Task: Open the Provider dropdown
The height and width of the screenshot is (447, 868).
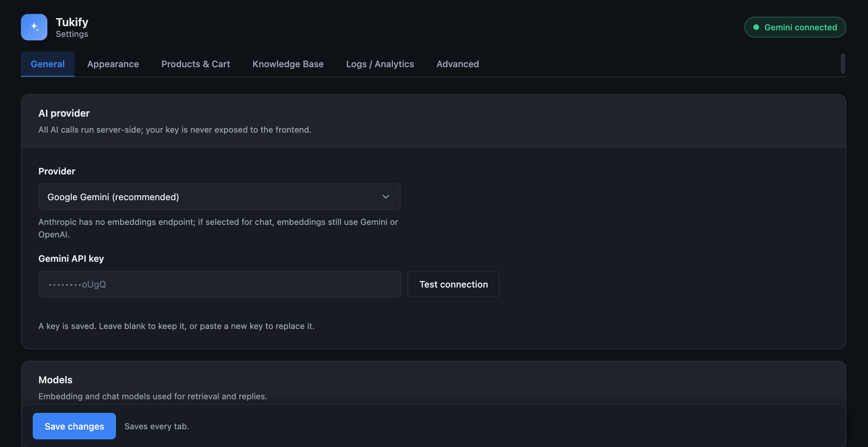Action: coord(219,197)
